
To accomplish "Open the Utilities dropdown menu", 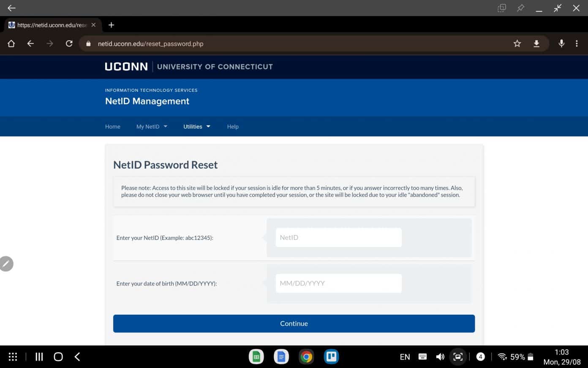I will [x=196, y=126].
